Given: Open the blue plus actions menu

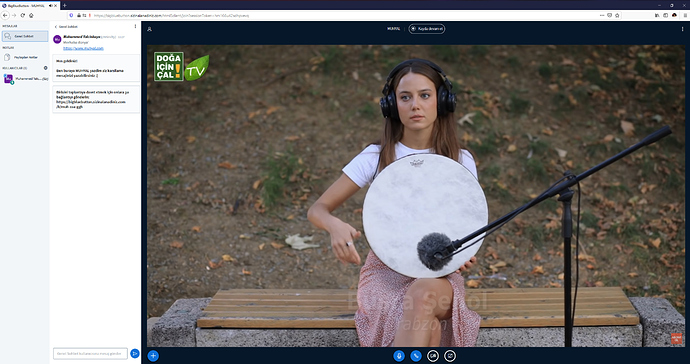Looking at the screenshot, I should tap(153, 356).
